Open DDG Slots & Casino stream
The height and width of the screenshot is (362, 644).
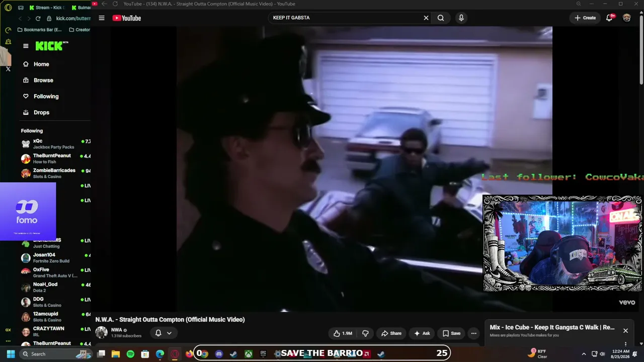pyautogui.click(x=55, y=302)
